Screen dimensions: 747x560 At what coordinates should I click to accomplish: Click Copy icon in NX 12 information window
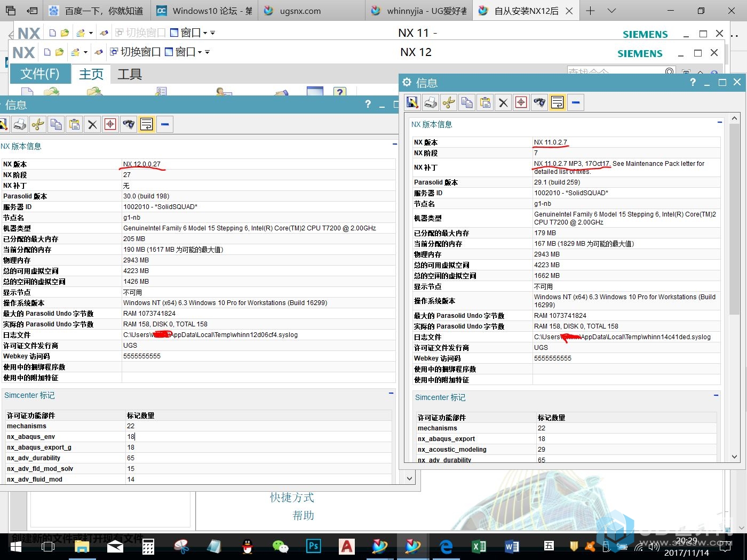pos(56,124)
